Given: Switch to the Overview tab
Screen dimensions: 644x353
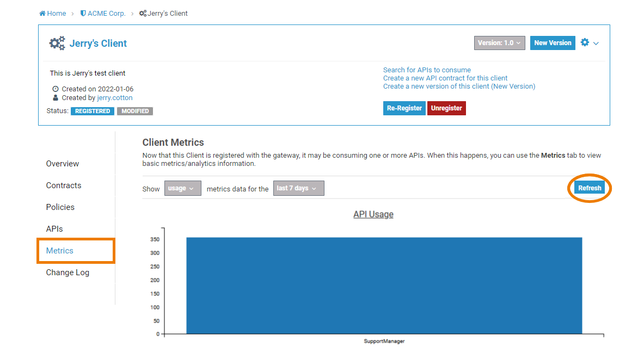Looking at the screenshot, I should (63, 164).
